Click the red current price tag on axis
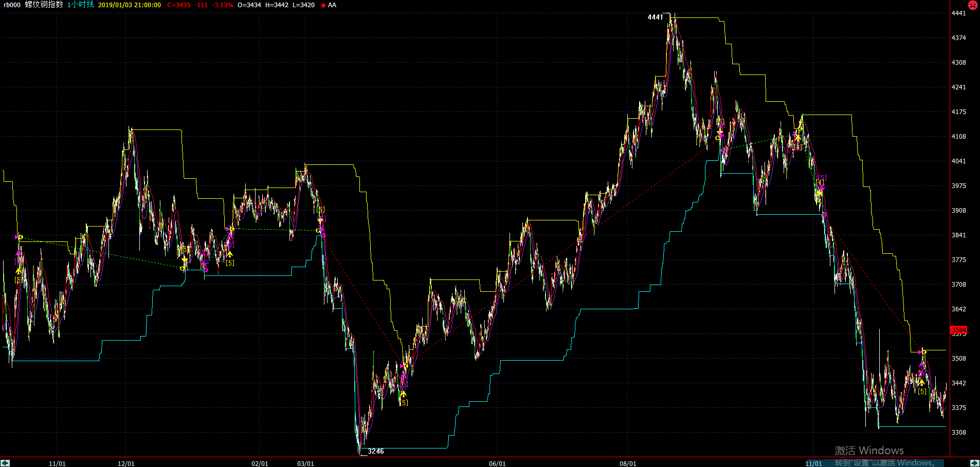980x467 pixels. coord(959,330)
